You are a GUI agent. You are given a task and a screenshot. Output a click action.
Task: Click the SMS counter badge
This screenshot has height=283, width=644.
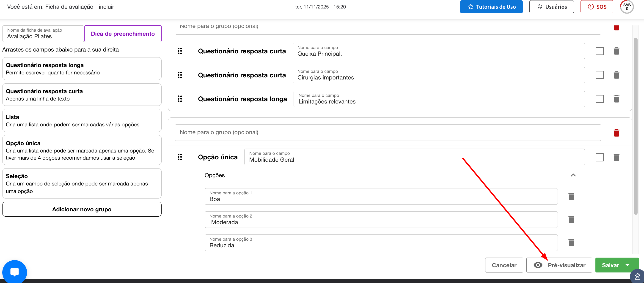[x=627, y=7]
